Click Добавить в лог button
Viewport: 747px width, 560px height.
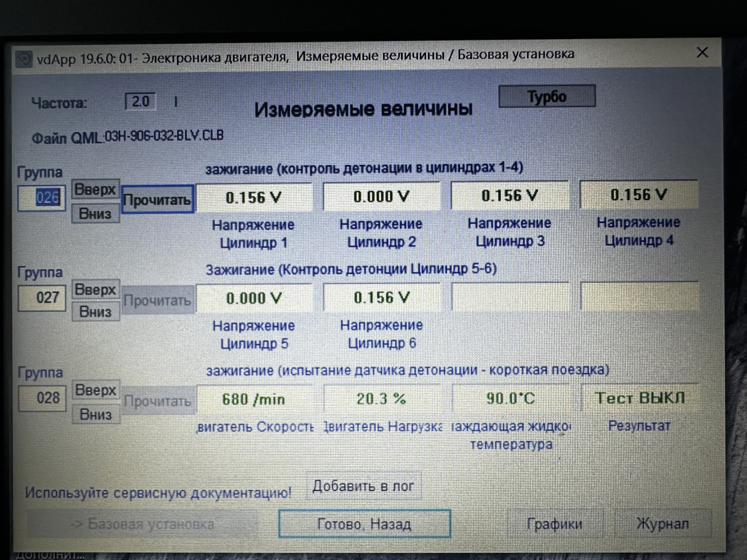363,486
